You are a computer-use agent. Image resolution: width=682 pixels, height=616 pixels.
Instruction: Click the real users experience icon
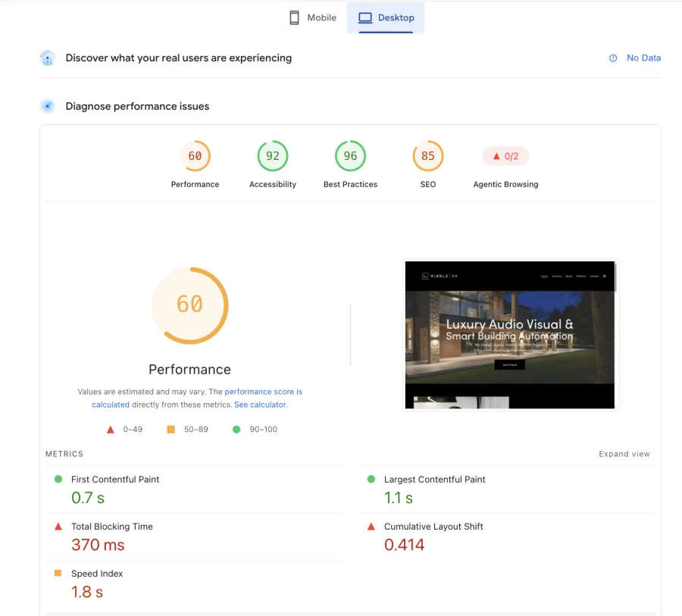pyautogui.click(x=48, y=58)
